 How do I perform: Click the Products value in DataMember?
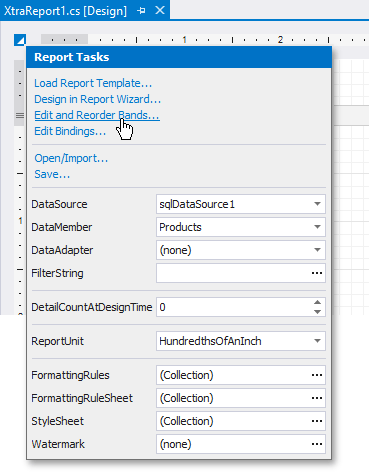[x=180, y=227]
